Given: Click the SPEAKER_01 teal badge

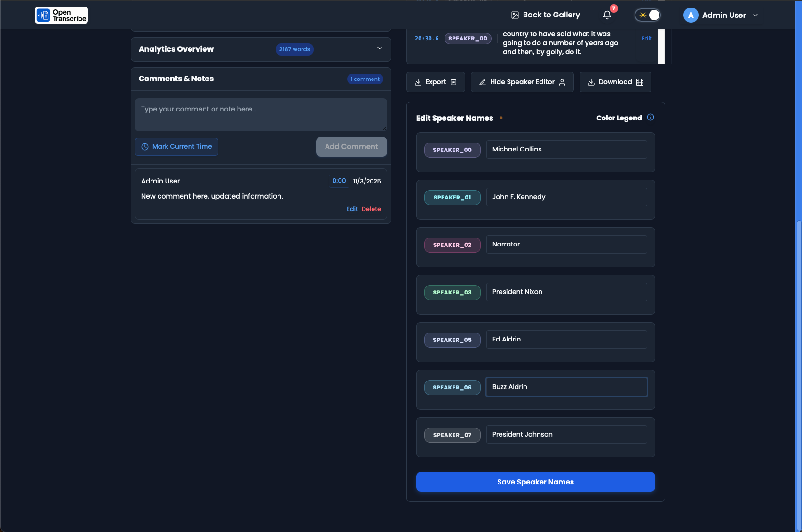Looking at the screenshot, I should (452, 198).
